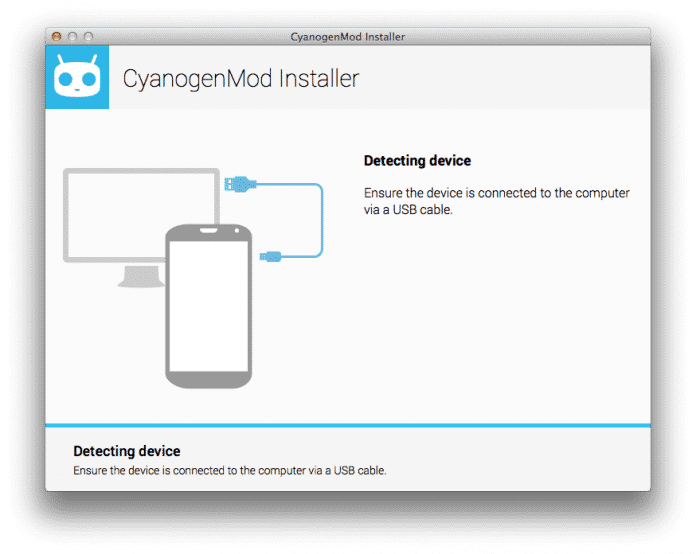Maximize the window using green button
The image size is (696, 554).
[x=88, y=37]
